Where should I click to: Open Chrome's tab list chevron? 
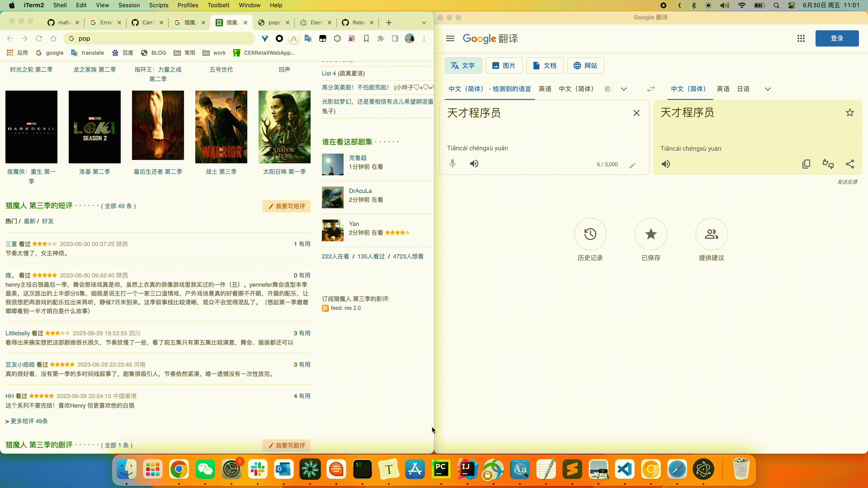424,23
